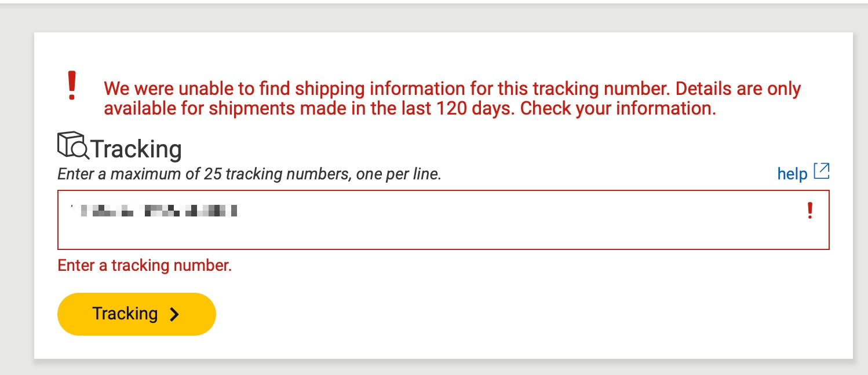The height and width of the screenshot is (375, 868).
Task: Click the blurred tracking number in the field
Action: tap(153, 211)
